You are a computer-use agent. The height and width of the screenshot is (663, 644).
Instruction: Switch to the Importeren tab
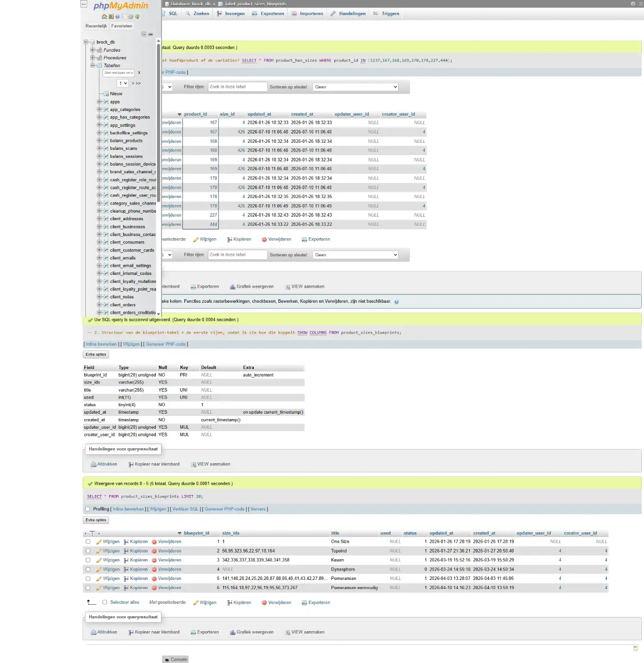tap(307, 14)
